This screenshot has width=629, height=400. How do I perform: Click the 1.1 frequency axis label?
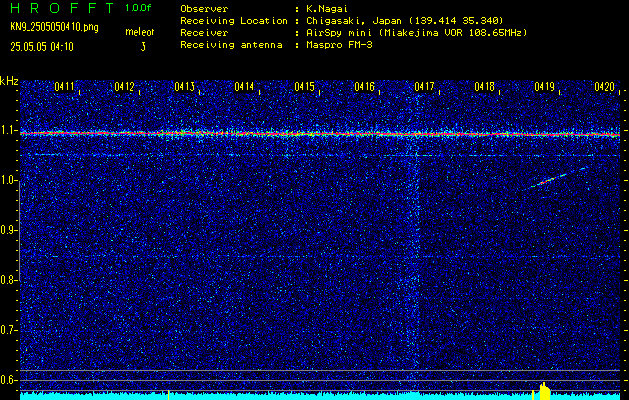coord(8,130)
